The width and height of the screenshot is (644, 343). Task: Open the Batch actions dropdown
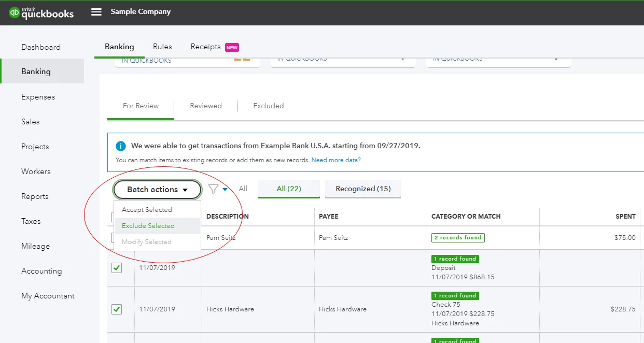pos(157,190)
